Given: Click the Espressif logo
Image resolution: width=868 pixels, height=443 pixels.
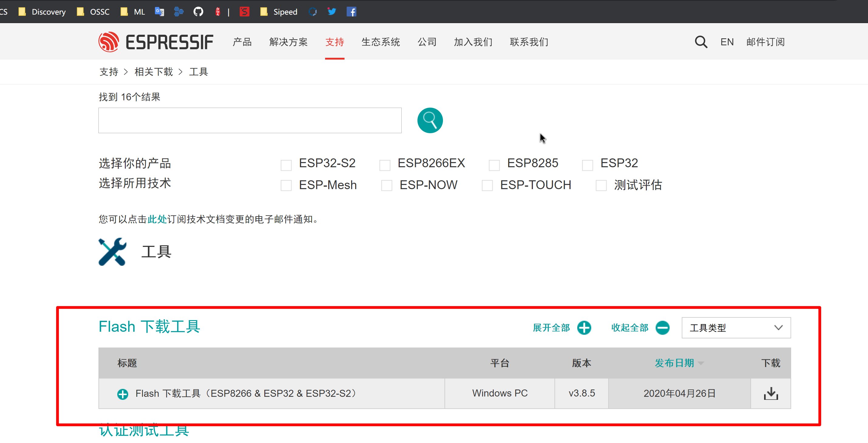Looking at the screenshot, I should tap(156, 42).
